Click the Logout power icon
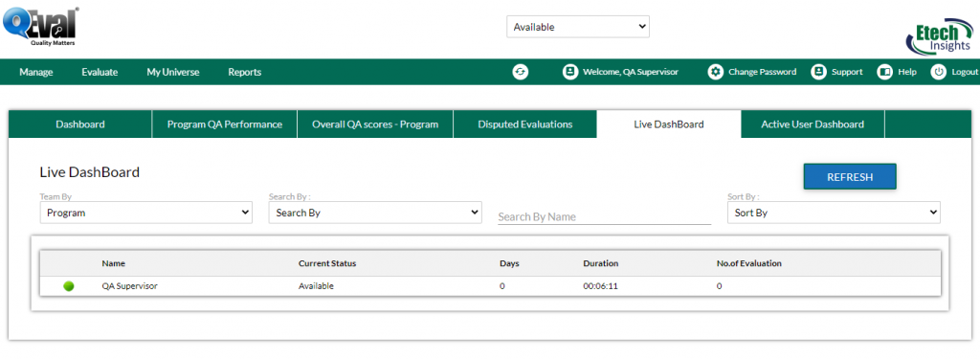This screenshot has height=360, width=980. pos(938,72)
